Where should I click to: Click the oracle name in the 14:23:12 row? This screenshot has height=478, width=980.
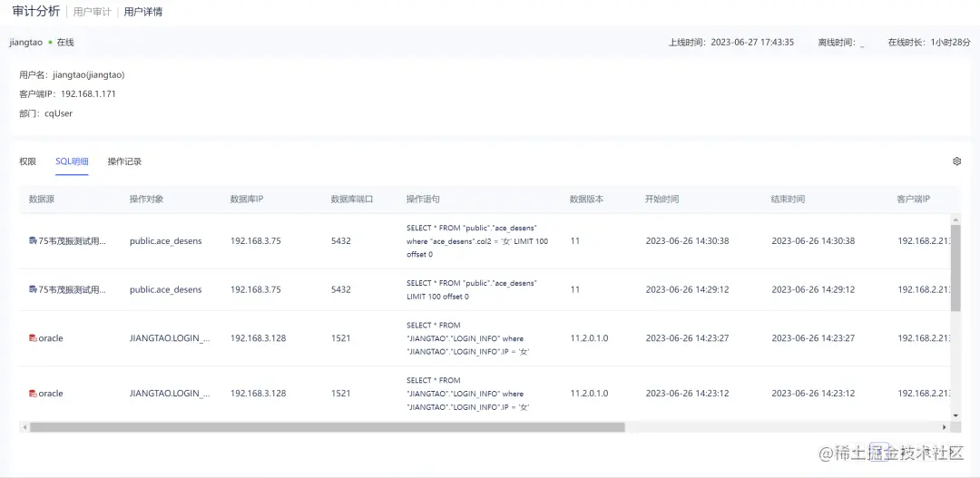point(51,394)
